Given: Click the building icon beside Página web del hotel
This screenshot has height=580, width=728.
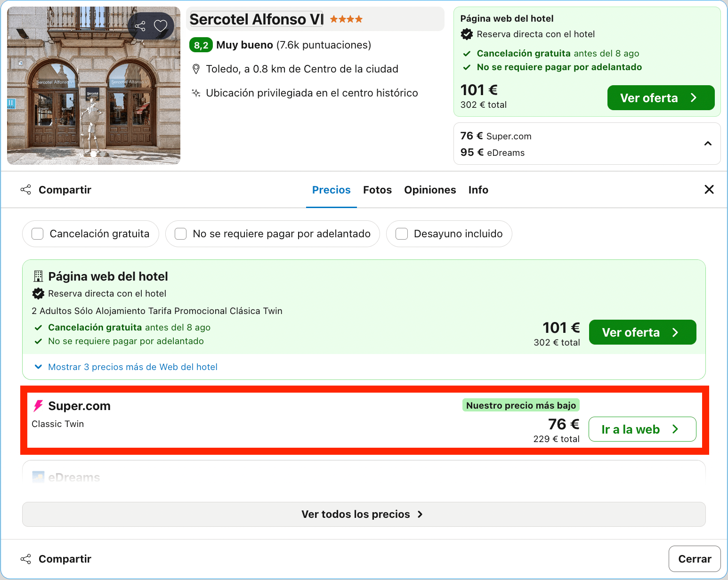Looking at the screenshot, I should point(38,276).
